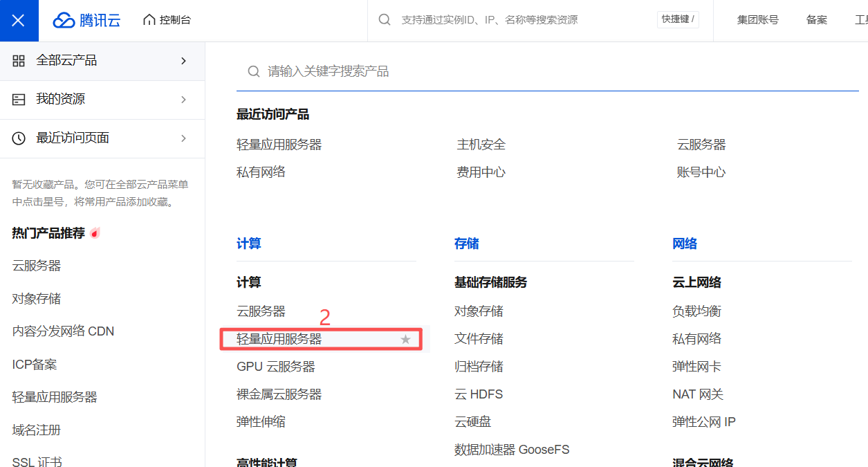Viewport: 868px width, 467px height.
Task: Open 轻量应用服务器 in the hot products sidebar
Action: point(55,397)
